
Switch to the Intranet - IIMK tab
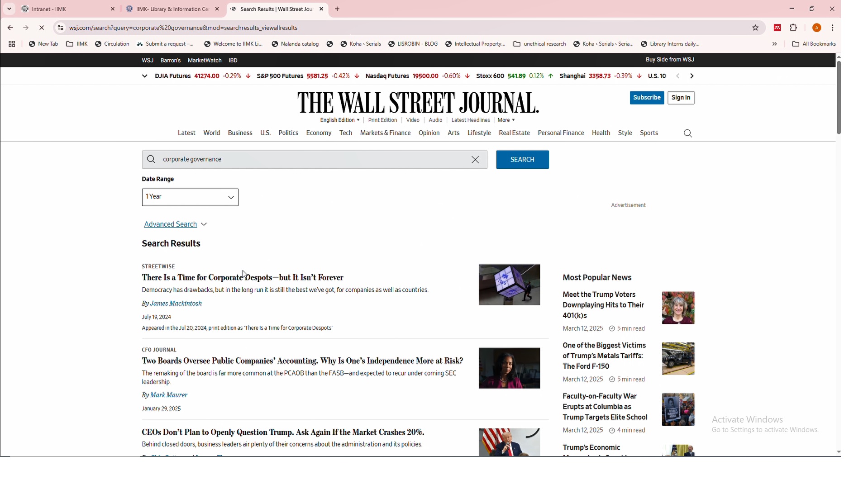click(68, 9)
